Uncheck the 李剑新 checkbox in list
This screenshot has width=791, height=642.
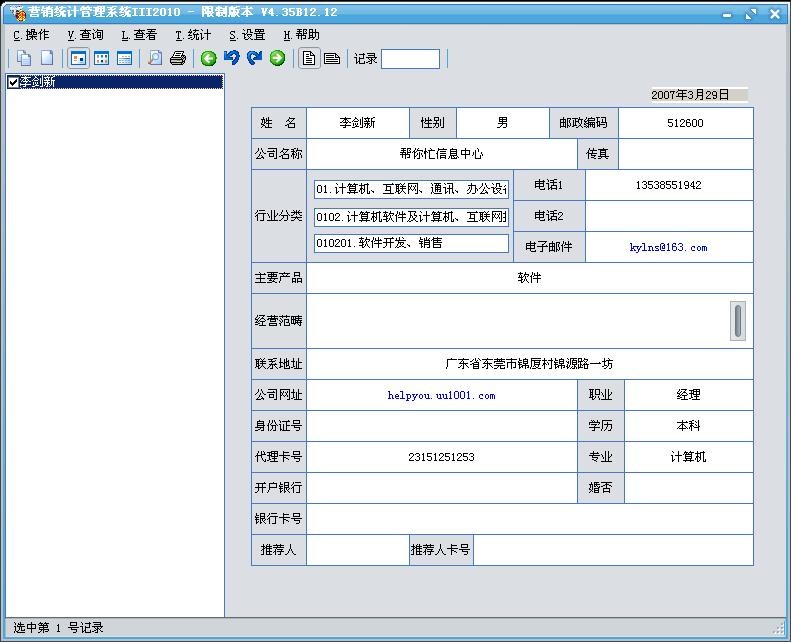(x=13, y=82)
